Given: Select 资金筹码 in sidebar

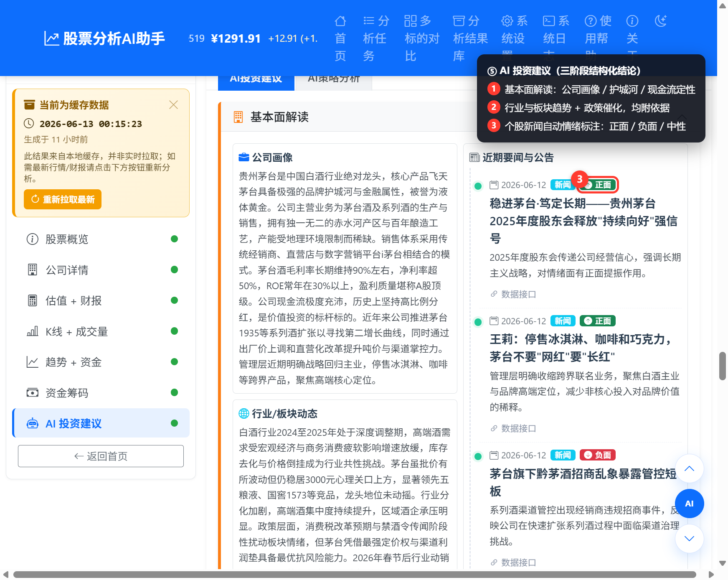Looking at the screenshot, I should point(101,393).
